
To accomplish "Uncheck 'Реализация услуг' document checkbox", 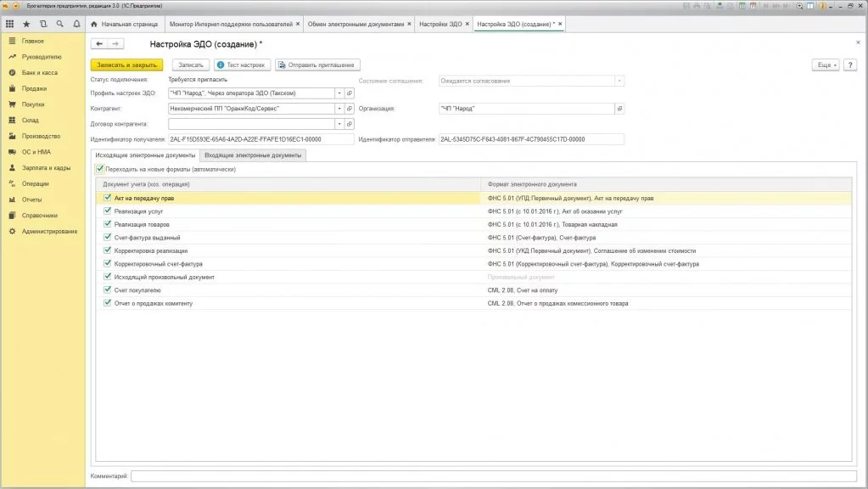I will [x=107, y=211].
